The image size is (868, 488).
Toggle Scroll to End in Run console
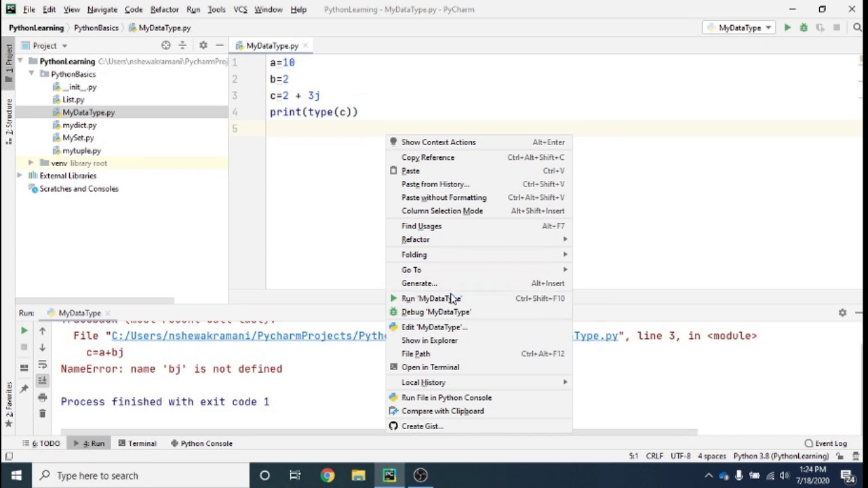tap(42, 380)
